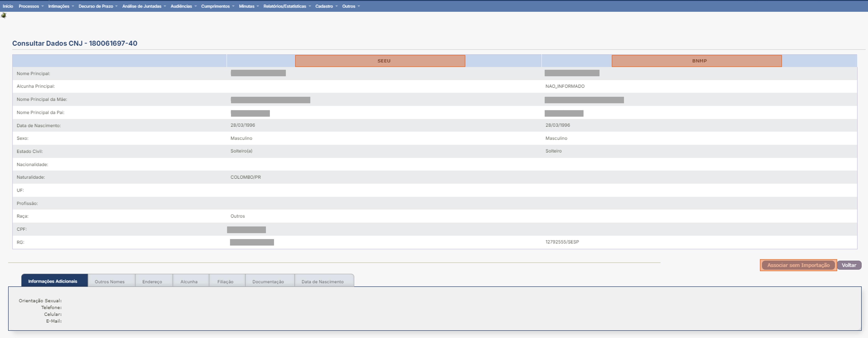Screen dimensions: 868x338
Task: Click the Naturalidade label
Action: pyautogui.click(x=31, y=177)
